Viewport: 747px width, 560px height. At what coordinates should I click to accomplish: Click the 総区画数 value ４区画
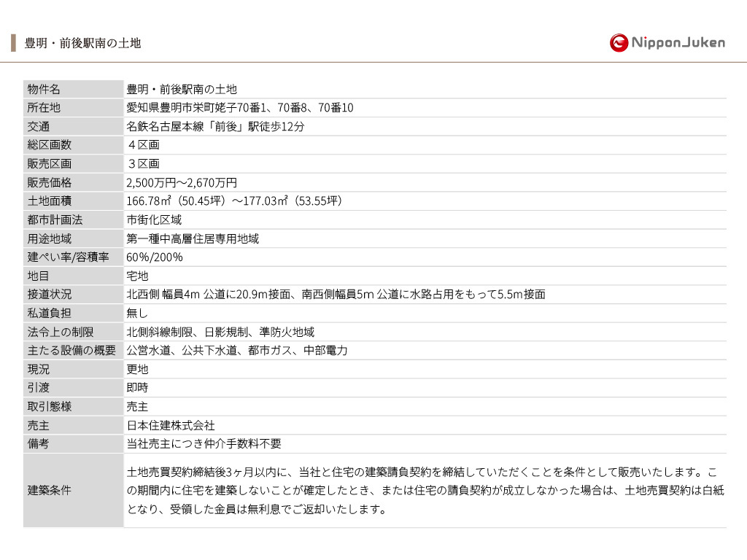(x=143, y=145)
